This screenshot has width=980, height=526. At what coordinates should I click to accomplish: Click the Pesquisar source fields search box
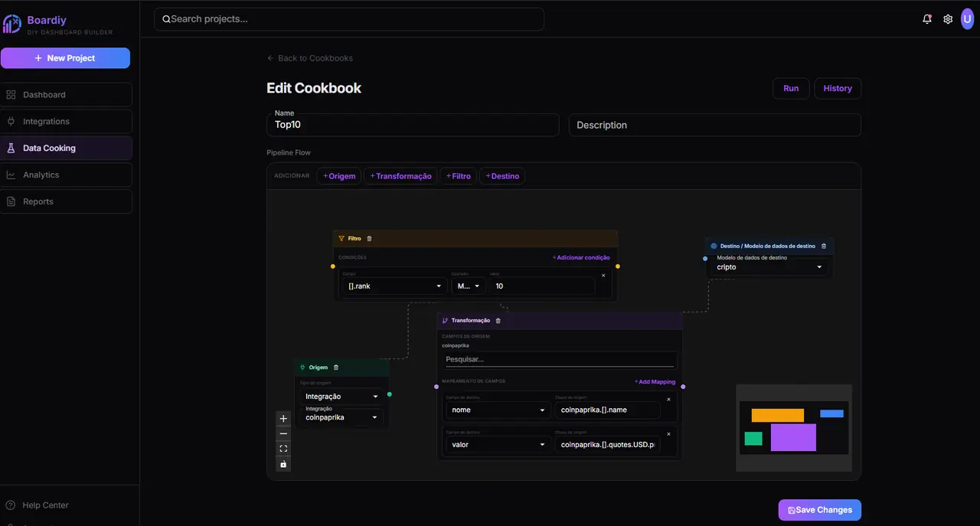click(x=560, y=360)
